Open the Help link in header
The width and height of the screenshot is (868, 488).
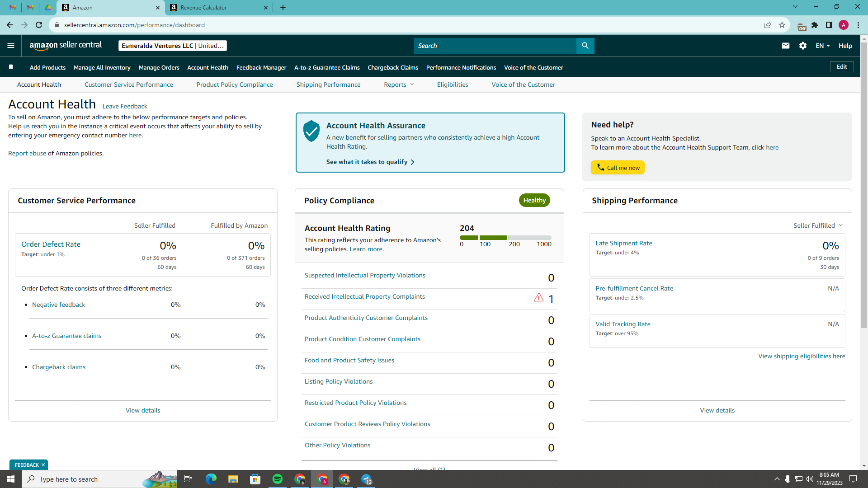point(845,46)
